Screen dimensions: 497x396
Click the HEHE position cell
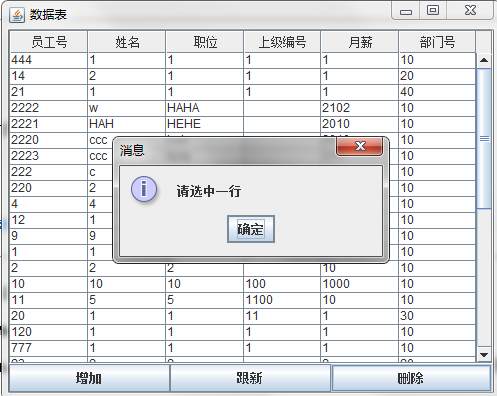[205, 124]
